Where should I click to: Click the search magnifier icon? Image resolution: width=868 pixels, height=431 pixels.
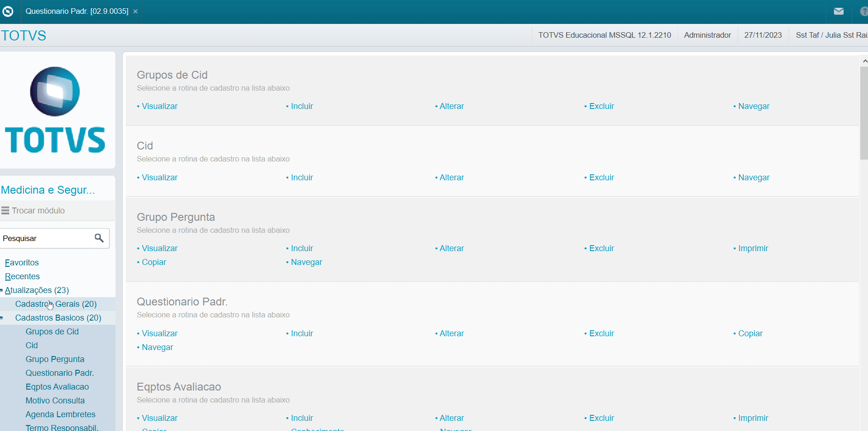(x=99, y=238)
